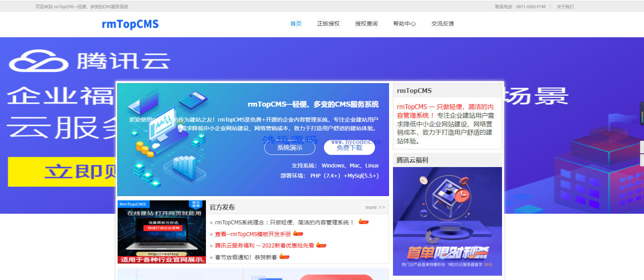Open 腾讯云服务福利 2022新春优惠 link
644x280 pixels.
click(264, 245)
